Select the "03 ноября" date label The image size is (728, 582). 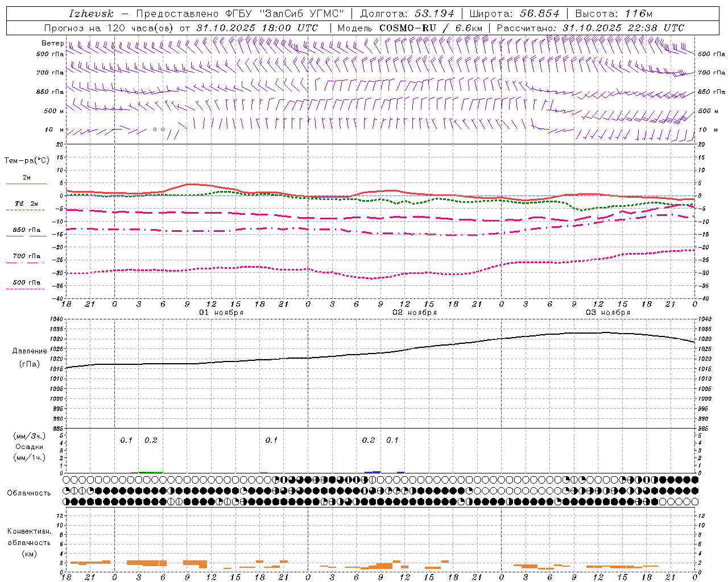pyautogui.click(x=608, y=313)
